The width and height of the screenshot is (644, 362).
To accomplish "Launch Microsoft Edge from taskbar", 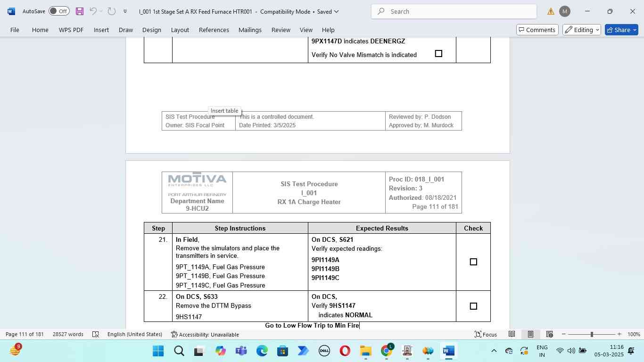I will point(262,351).
